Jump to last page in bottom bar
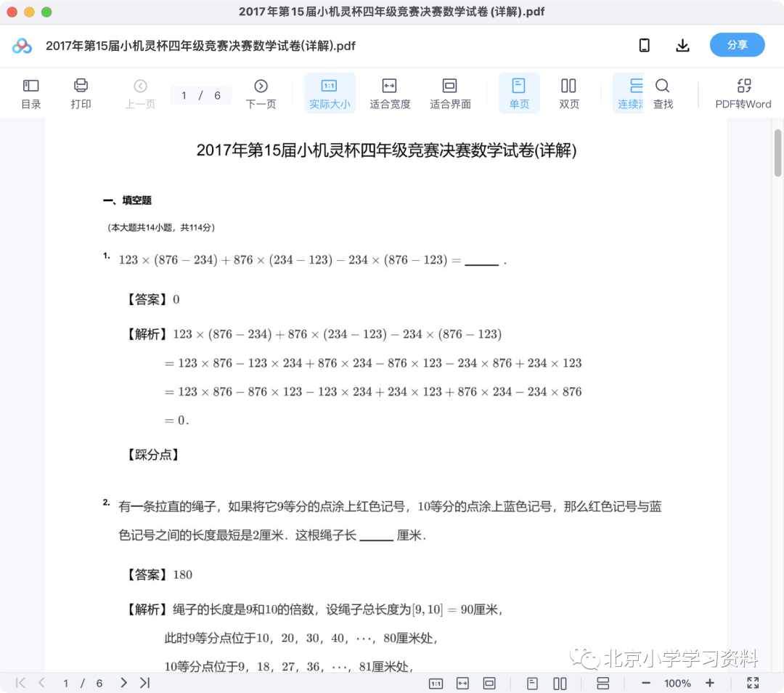784x693 pixels. click(x=145, y=683)
